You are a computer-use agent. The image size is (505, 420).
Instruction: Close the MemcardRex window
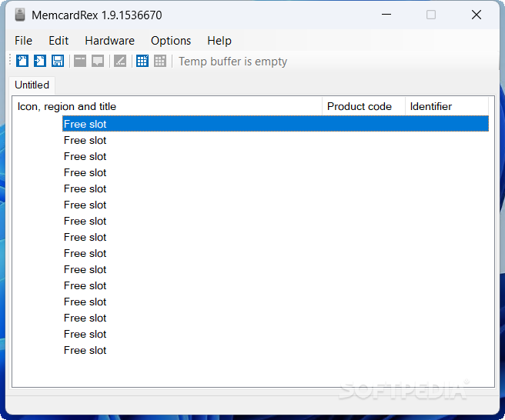[477, 15]
